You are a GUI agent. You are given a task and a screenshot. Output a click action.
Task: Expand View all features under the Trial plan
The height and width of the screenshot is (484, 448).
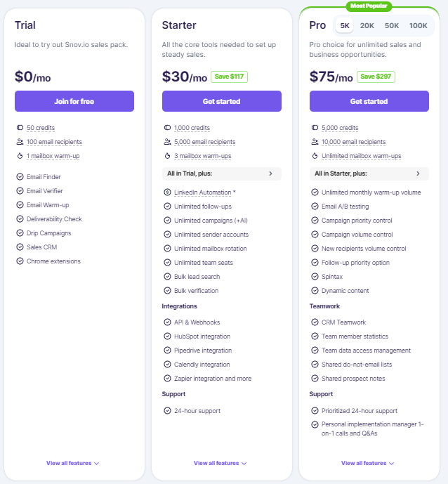72,463
